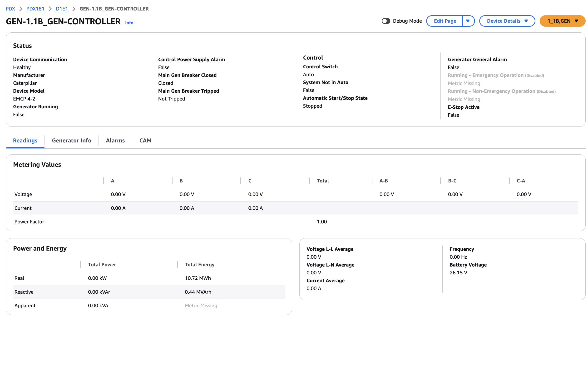
Task: Select the 26.15 V battery voltage value
Action: [x=458, y=272]
